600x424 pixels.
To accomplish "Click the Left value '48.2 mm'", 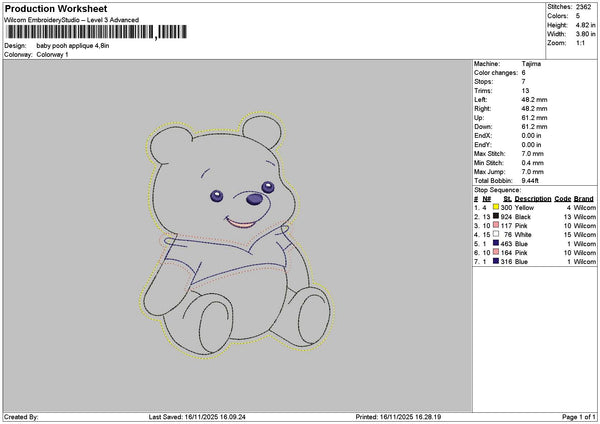I will (534, 100).
